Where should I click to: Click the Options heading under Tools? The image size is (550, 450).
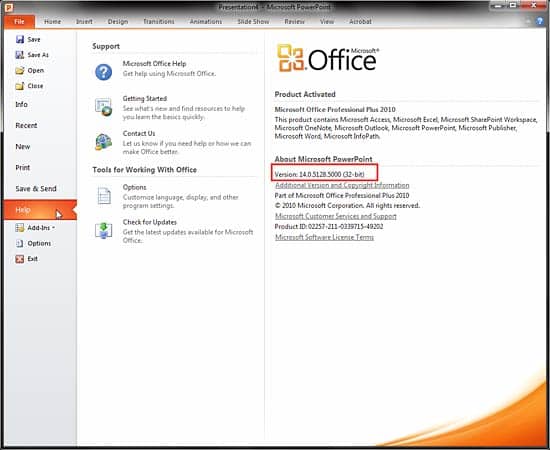(x=134, y=187)
